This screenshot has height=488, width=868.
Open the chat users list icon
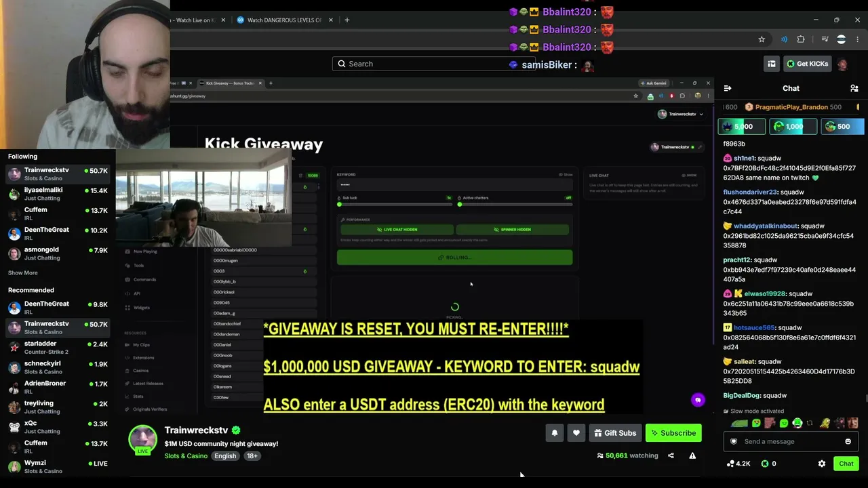tap(854, 88)
